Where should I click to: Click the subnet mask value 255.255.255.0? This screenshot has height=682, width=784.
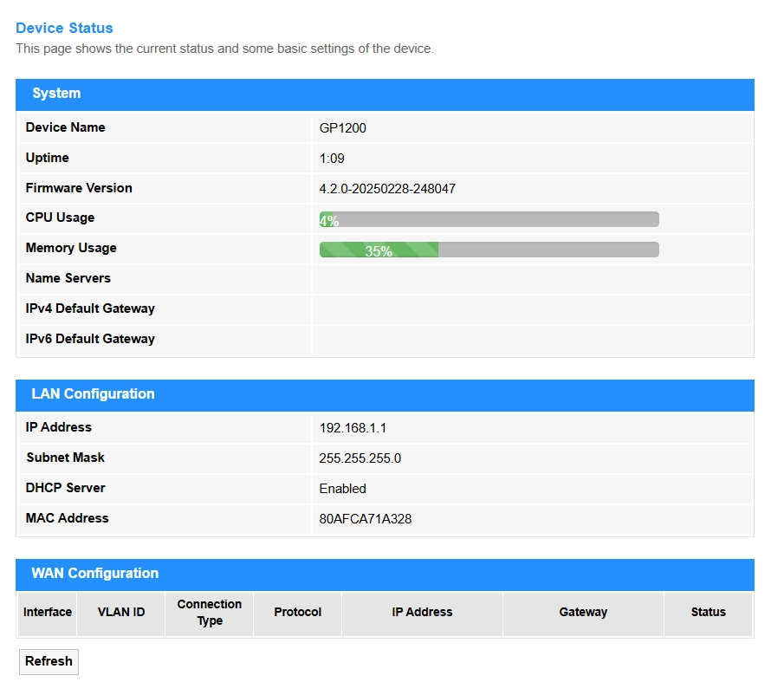click(x=360, y=458)
